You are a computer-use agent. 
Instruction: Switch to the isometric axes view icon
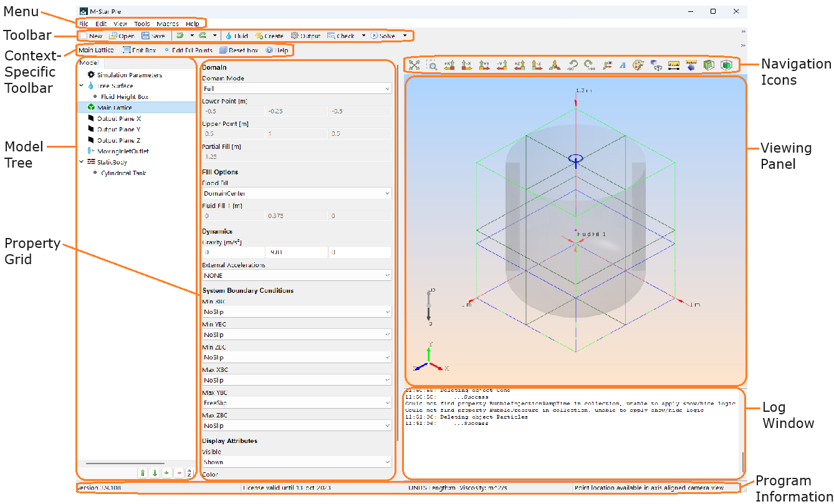point(554,65)
